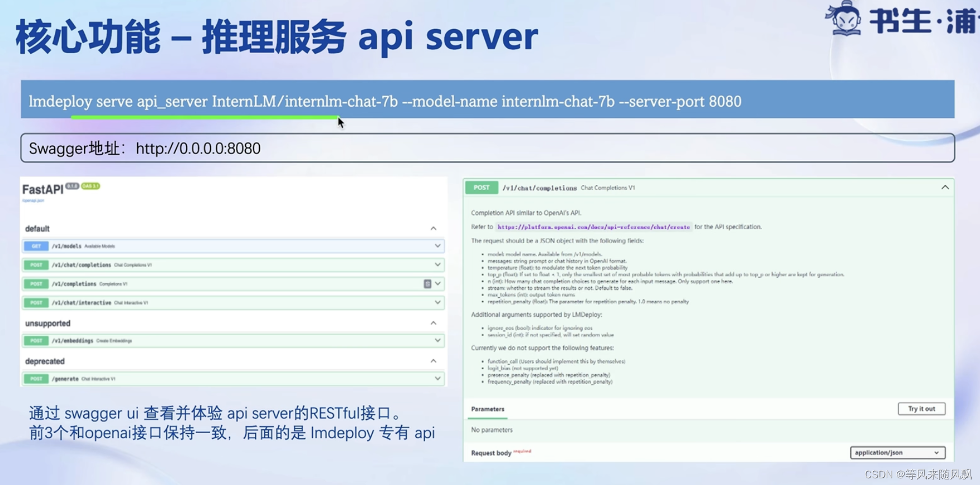Collapse the unsupported section chevron
Image resolution: width=980 pixels, height=485 pixels.
pos(434,323)
